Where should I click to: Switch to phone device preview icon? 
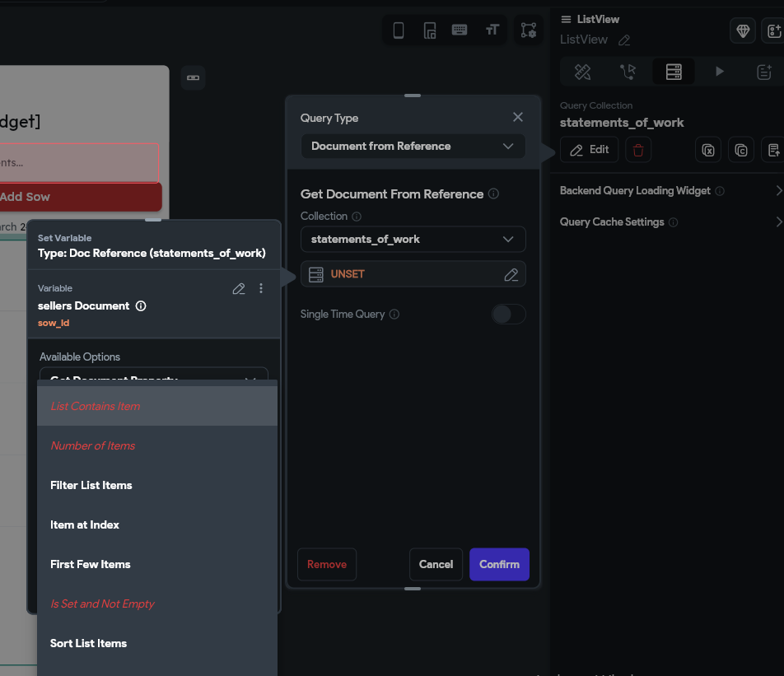click(x=399, y=31)
